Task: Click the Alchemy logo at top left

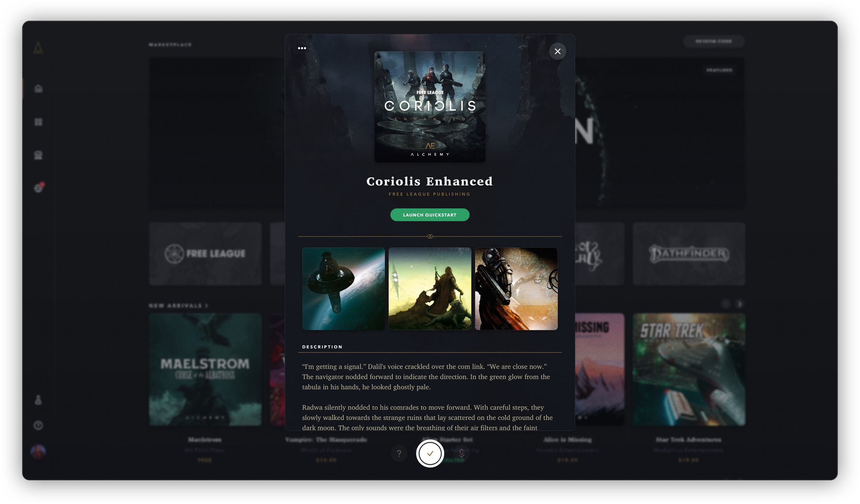Action: coord(38,48)
